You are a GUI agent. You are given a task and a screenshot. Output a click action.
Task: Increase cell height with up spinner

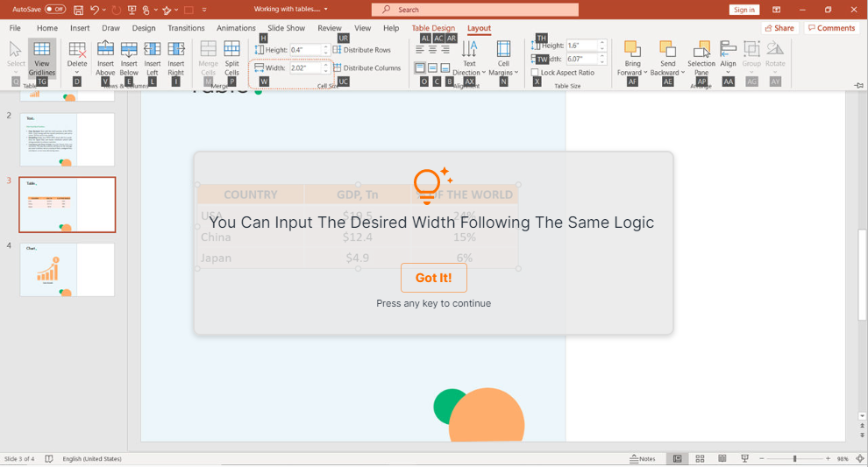(x=325, y=47)
